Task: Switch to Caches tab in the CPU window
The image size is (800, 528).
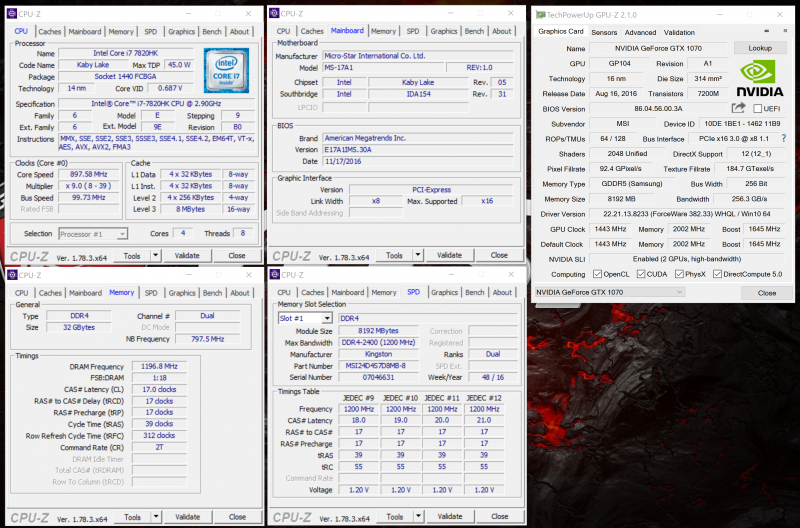Action: [x=49, y=32]
